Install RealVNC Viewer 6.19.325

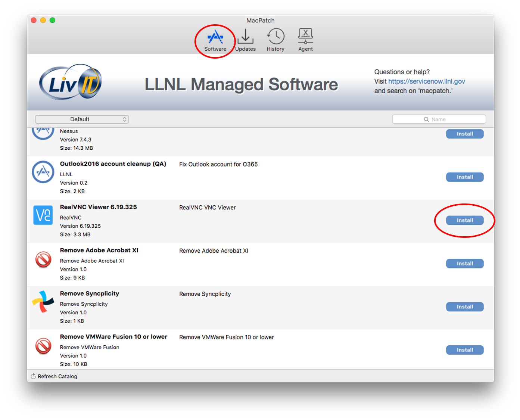pos(465,221)
